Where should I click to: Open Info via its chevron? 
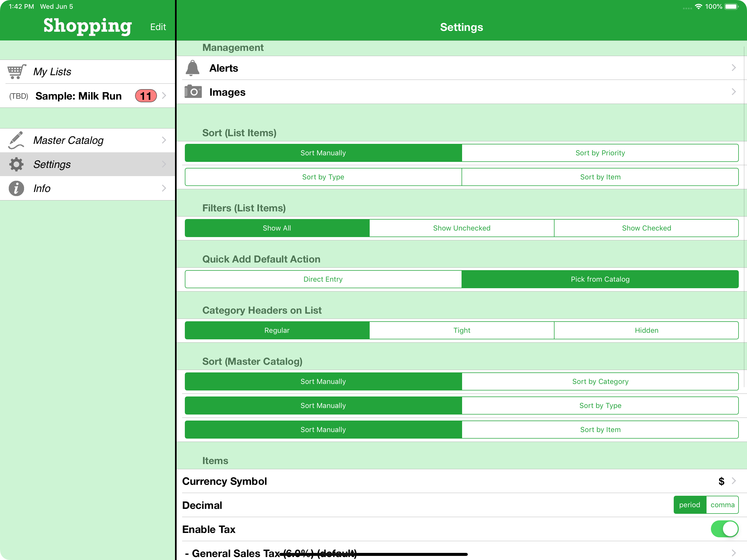(x=164, y=188)
